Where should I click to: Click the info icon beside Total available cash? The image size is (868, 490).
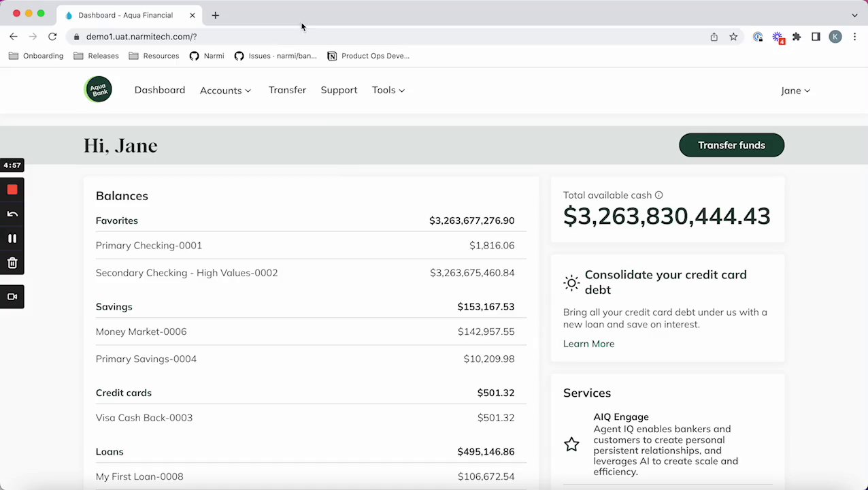pyautogui.click(x=658, y=195)
